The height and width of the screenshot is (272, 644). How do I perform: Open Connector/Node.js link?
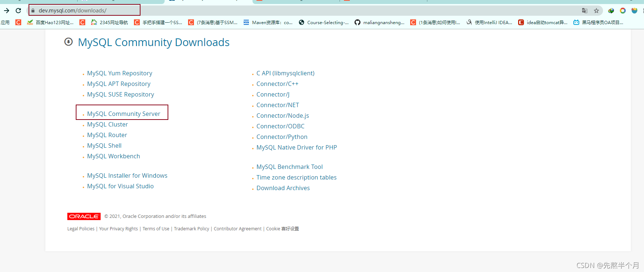(282, 116)
